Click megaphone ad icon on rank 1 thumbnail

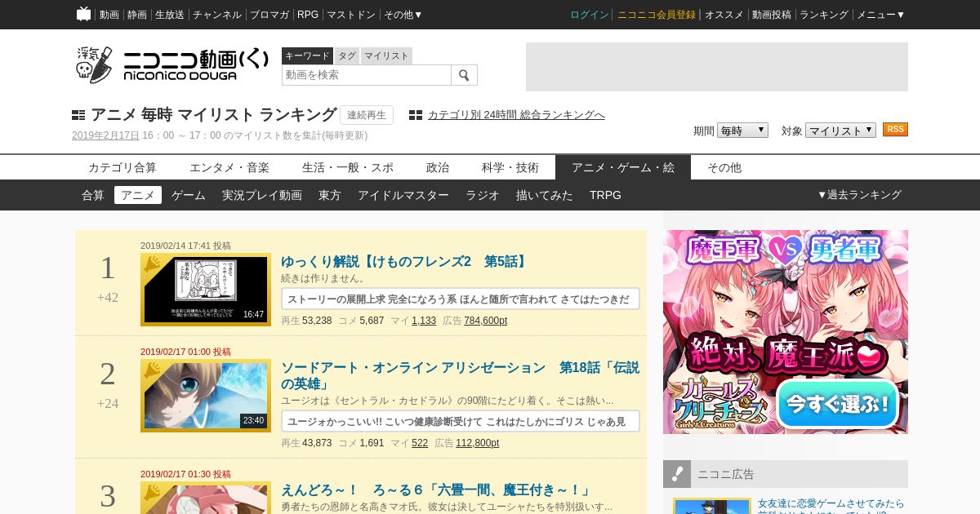[x=152, y=264]
